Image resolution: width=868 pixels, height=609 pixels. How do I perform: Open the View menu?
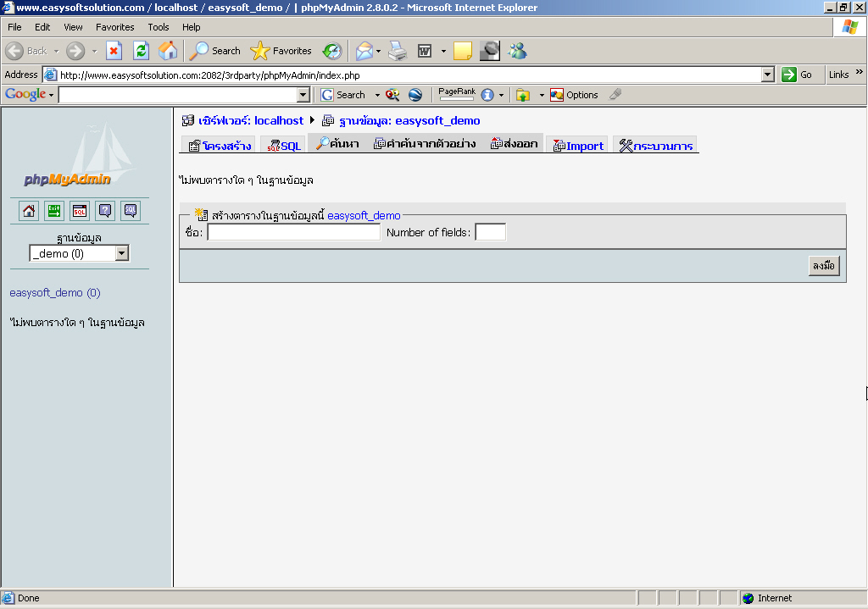[73, 27]
